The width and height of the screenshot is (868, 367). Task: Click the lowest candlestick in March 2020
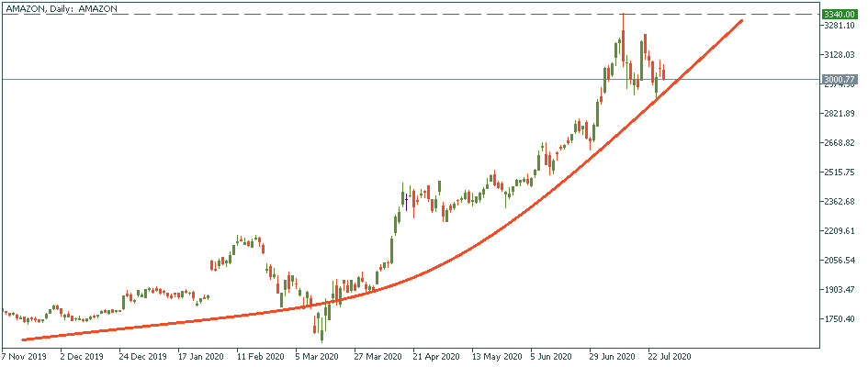(x=322, y=326)
